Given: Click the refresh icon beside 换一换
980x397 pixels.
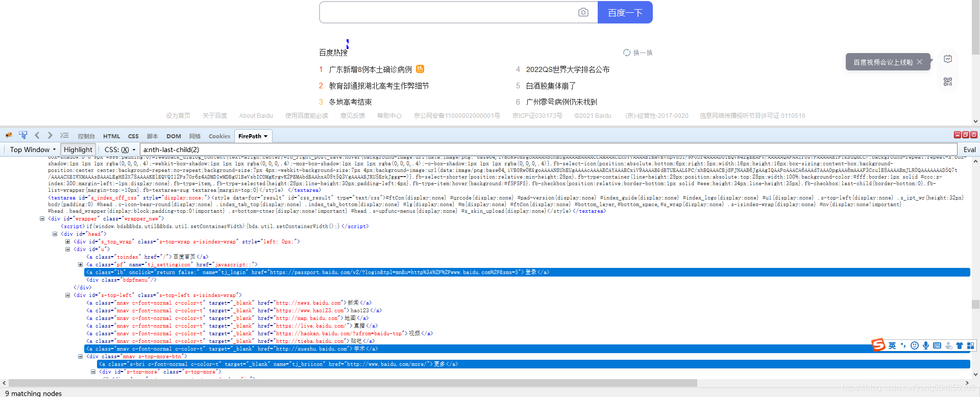Looking at the screenshot, I should (x=627, y=53).
